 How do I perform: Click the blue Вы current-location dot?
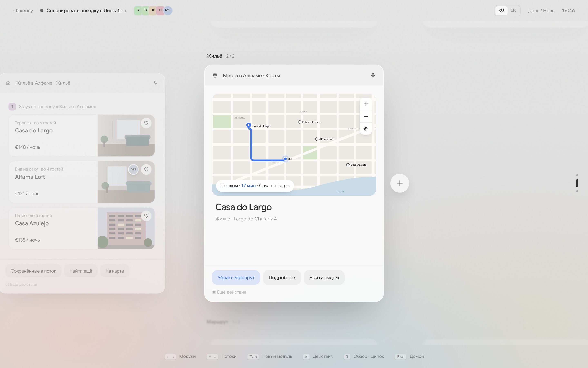285,159
